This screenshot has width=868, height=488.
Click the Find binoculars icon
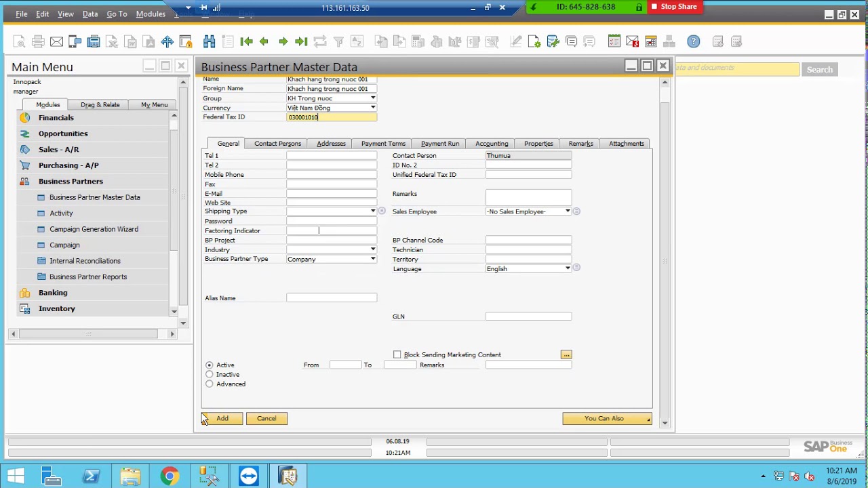210,42
